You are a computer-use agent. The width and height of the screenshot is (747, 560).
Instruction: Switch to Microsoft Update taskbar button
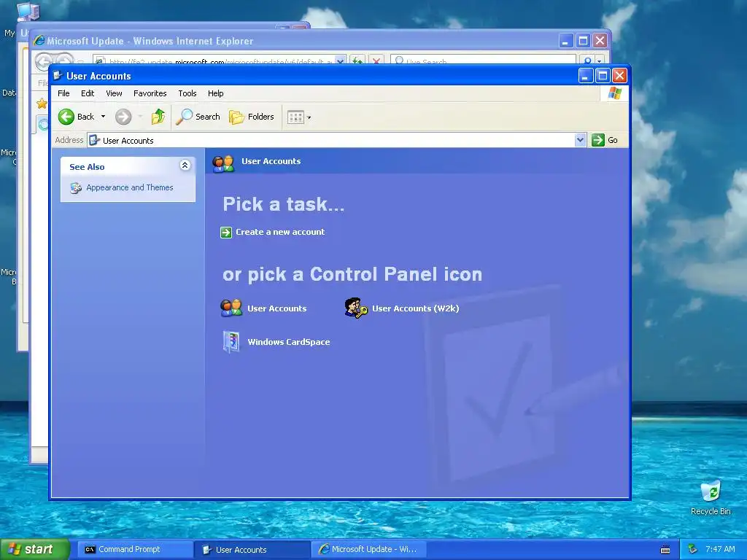coord(368,550)
